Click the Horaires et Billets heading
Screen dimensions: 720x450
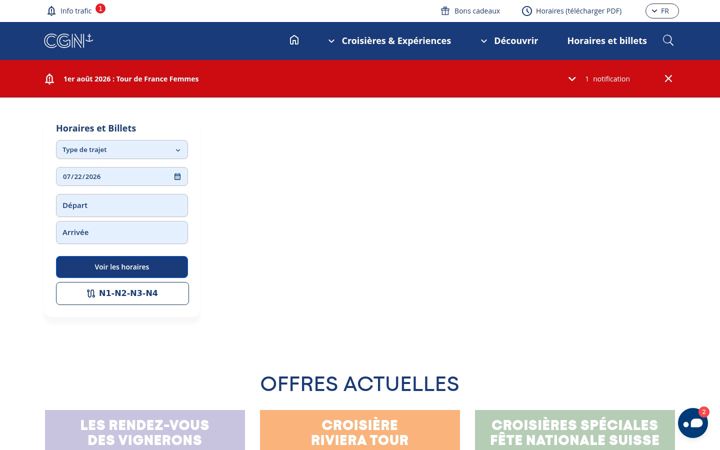[x=96, y=128]
